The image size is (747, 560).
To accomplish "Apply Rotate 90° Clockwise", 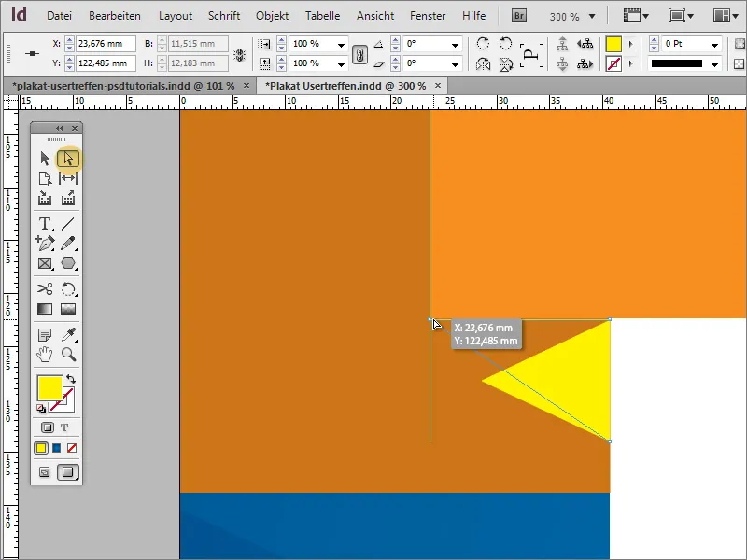I will [x=484, y=43].
